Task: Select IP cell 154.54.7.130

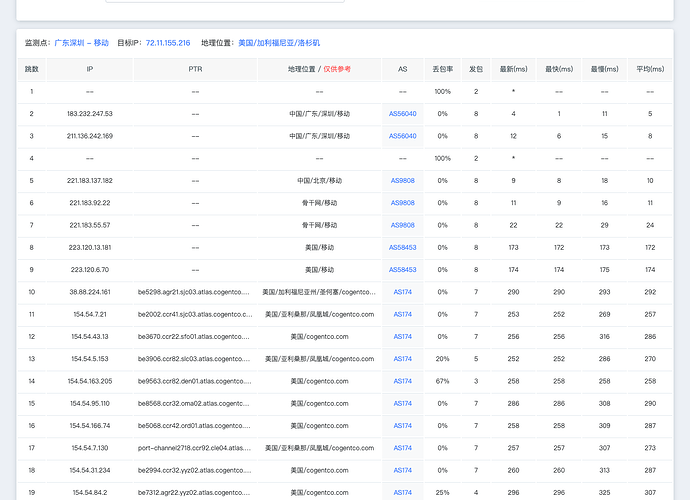Action: click(x=90, y=448)
